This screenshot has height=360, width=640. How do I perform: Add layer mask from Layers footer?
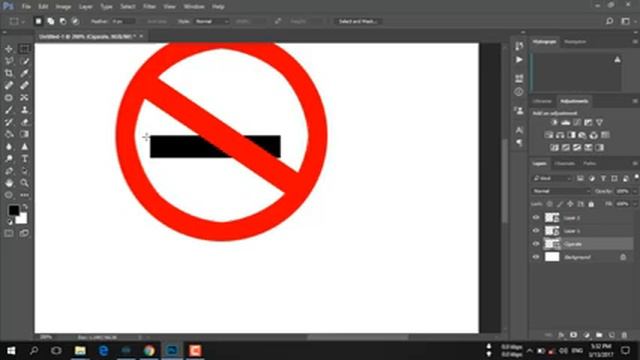coord(573,335)
